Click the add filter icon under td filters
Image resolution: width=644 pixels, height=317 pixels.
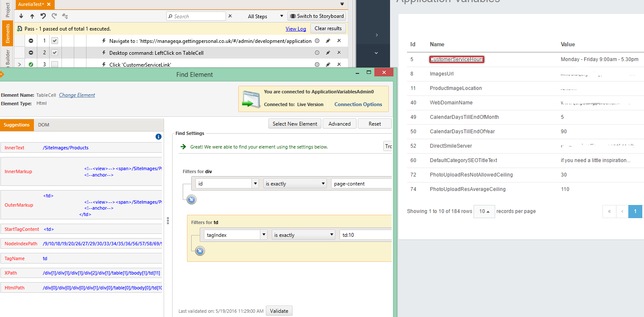[200, 251]
